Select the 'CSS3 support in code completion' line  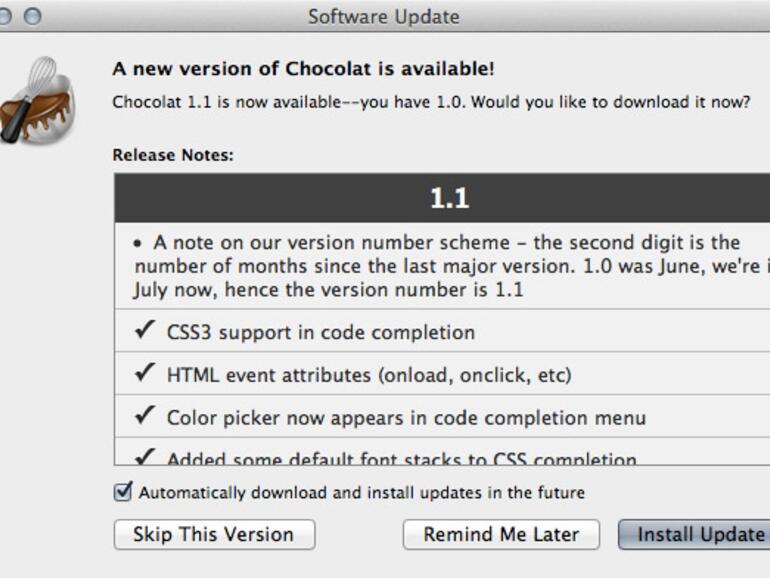(320, 332)
